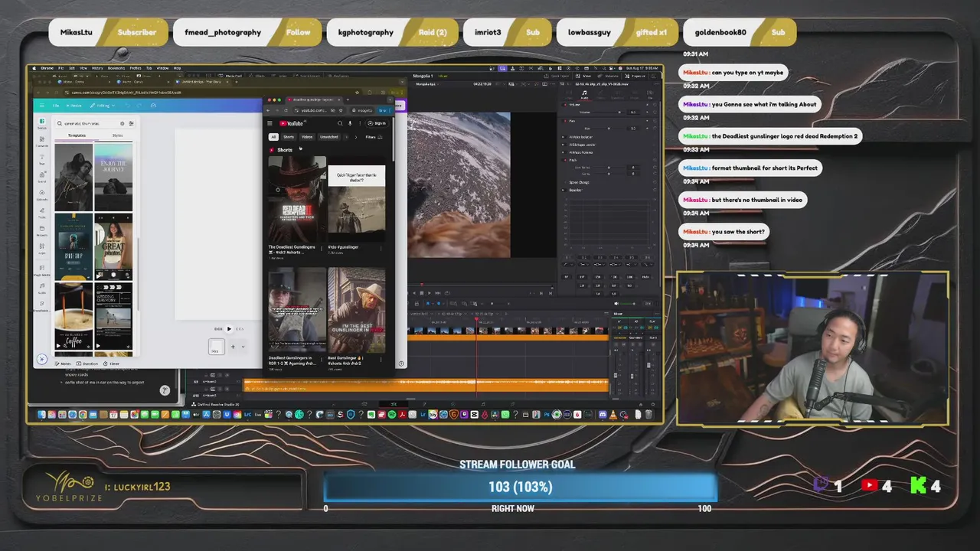Open Finder from the macOS dock
The image size is (980, 551).
(41, 415)
